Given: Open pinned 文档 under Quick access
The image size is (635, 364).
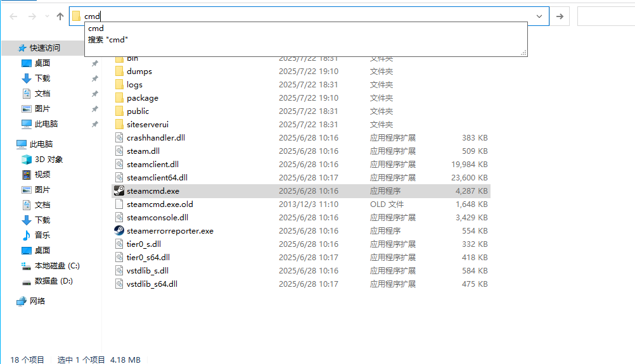Looking at the screenshot, I should coord(42,94).
